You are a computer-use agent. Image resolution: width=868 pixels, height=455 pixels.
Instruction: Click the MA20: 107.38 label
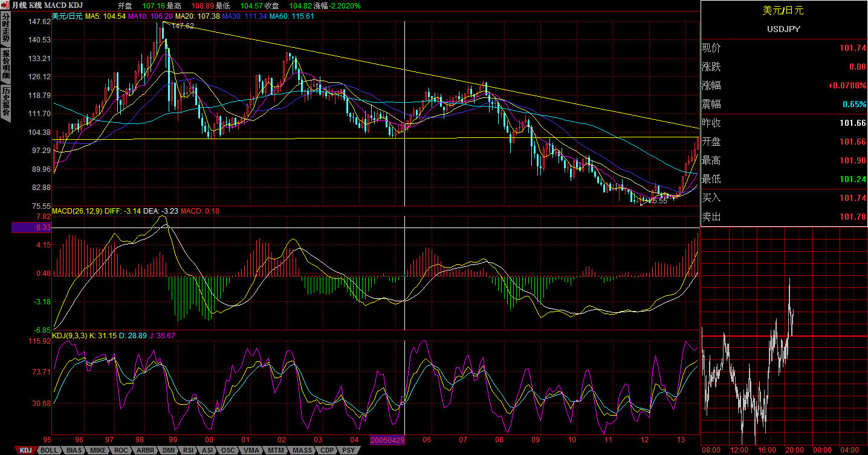198,16
